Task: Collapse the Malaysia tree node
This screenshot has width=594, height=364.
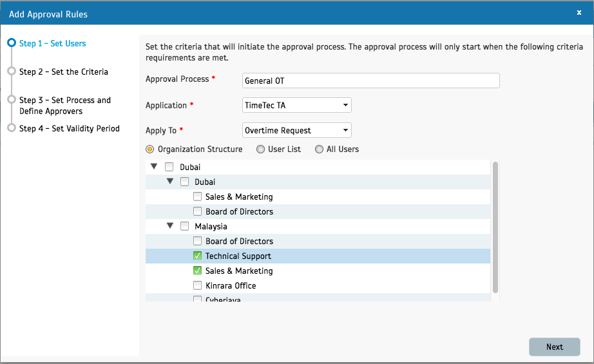Action: tap(169, 226)
